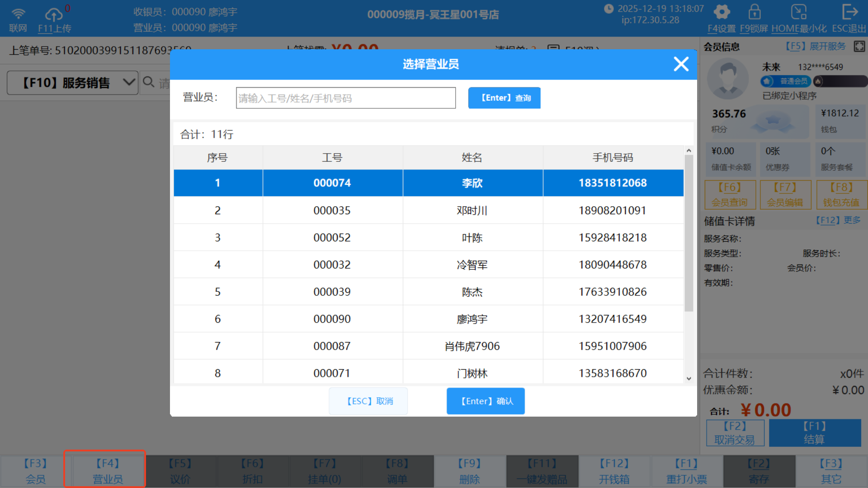Click HOME minimize icon
Viewport: 868px width, 488px height.
click(x=799, y=12)
